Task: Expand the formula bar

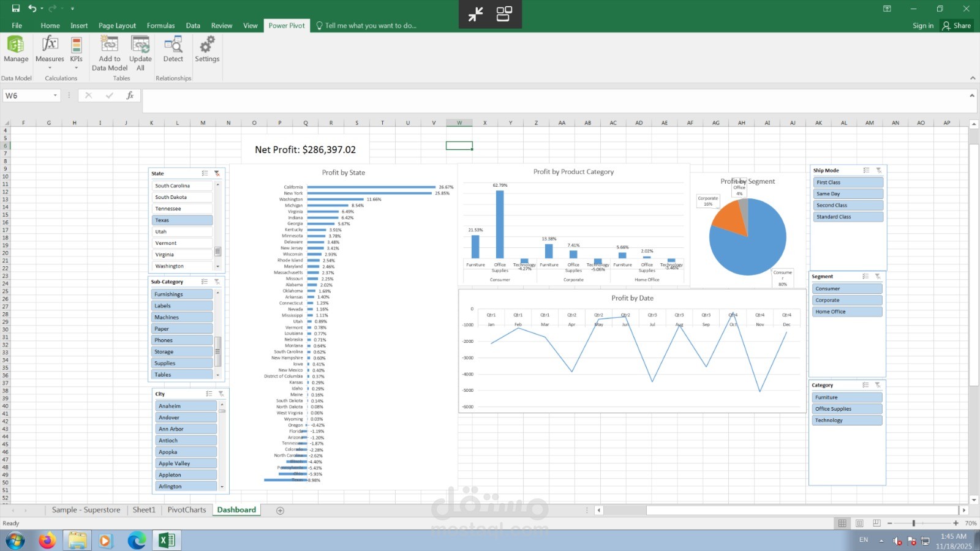Action: coord(971,96)
